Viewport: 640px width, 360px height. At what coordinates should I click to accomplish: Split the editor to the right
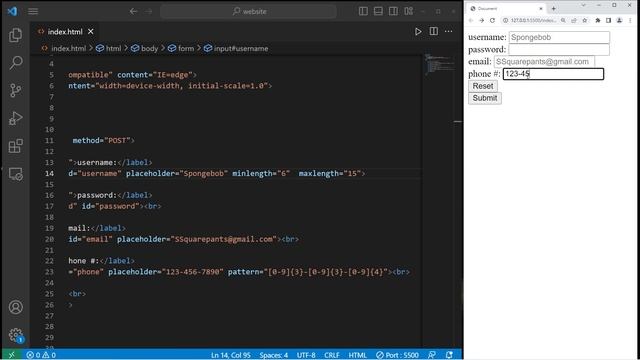tap(433, 31)
